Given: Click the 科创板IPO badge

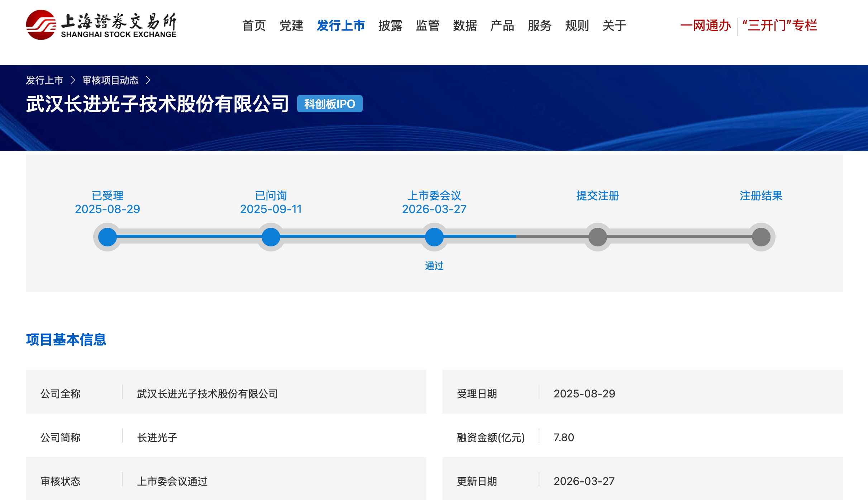Looking at the screenshot, I should [x=329, y=104].
